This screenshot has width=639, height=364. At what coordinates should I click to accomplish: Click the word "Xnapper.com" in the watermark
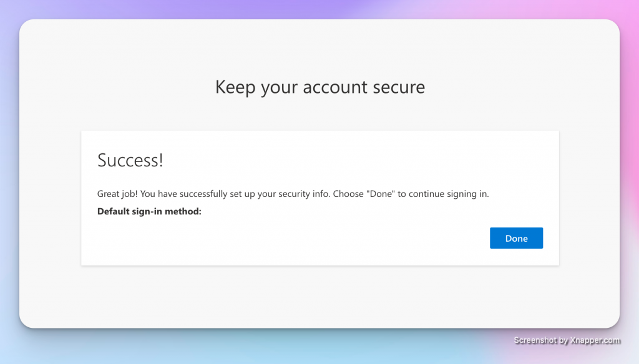tap(595, 340)
